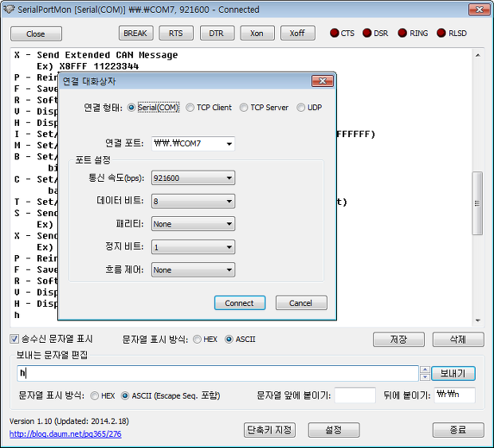The height and width of the screenshot is (448, 494).
Task: Click the log vertical scrollbar thumb
Action: point(477,203)
